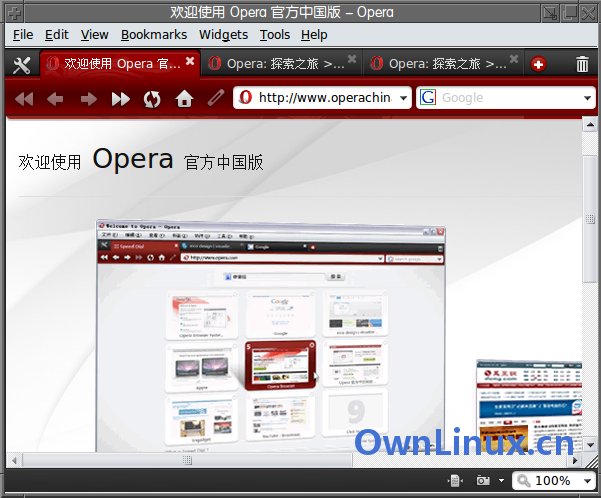Viewport: 601px width, 498px height.
Task: Open the closed tabs trash can
Action: click(x=582, y=64)
